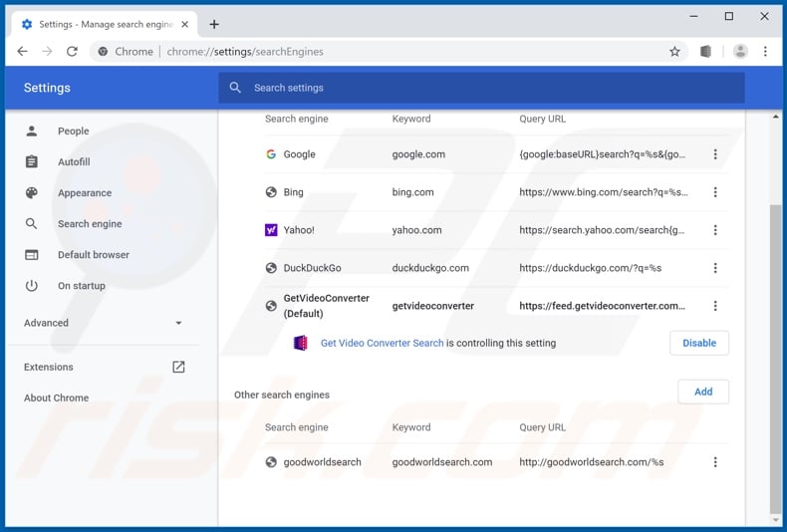Click the Google logo icon in the list
This screenshot has width=787, height=532.
point(271,154)
